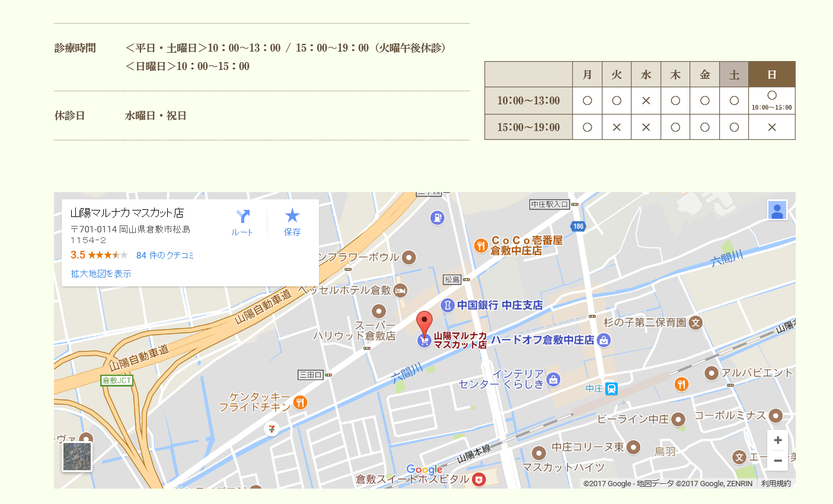The height and width of the screenshot is (504, 833).
Task: Click ハードオフ倉敷中庄店 shopping icon
Action: [x=604, y=340]
